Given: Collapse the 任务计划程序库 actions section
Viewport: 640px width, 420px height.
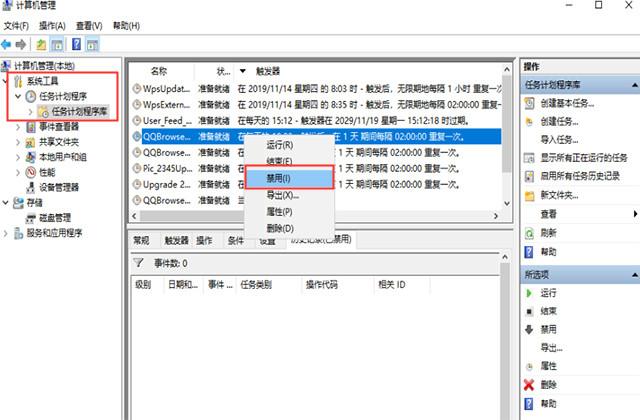Looking at the screenshot, I should point(635,85).
